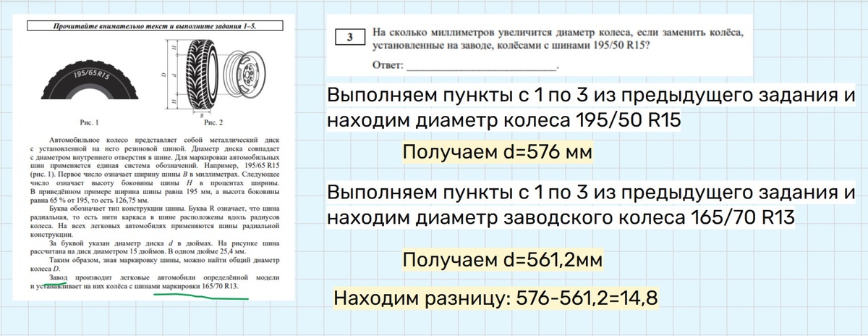Click the question text 'На сколько миллиметров увеличится диаметр колеса'

coord(558,38)
